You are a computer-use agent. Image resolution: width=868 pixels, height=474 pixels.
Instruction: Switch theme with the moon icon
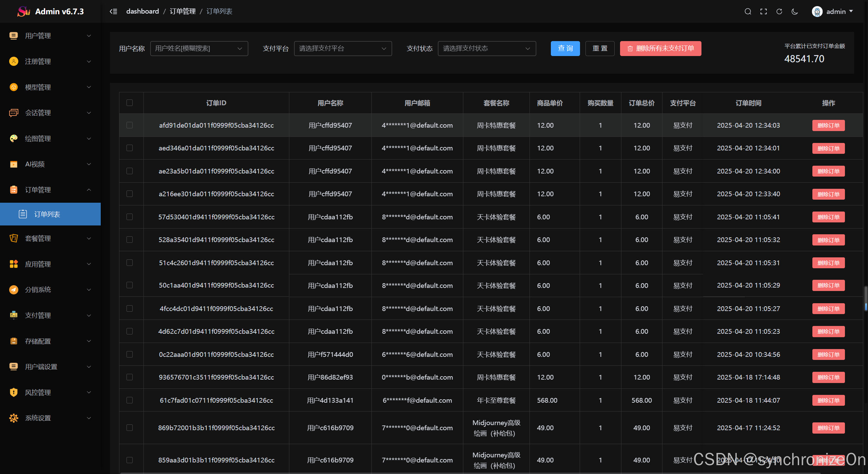795,12
